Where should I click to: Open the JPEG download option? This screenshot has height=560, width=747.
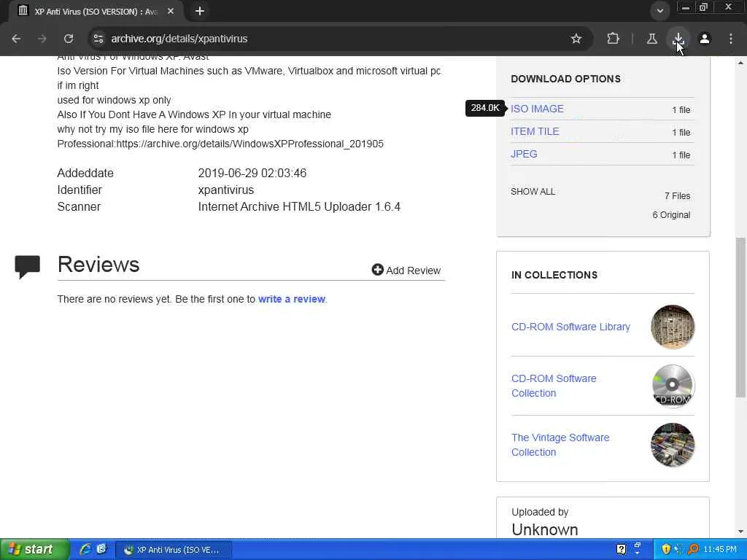point(524,154)
